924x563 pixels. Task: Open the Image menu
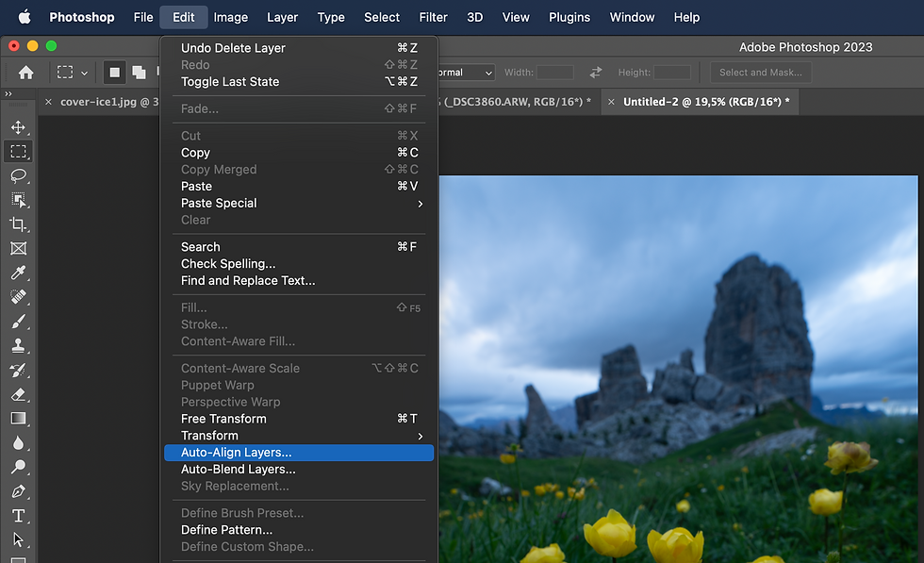pos(230,17)
